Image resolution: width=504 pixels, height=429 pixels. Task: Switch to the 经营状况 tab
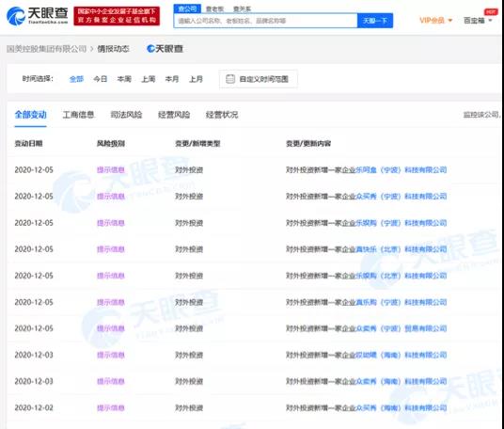click(222, 115)
